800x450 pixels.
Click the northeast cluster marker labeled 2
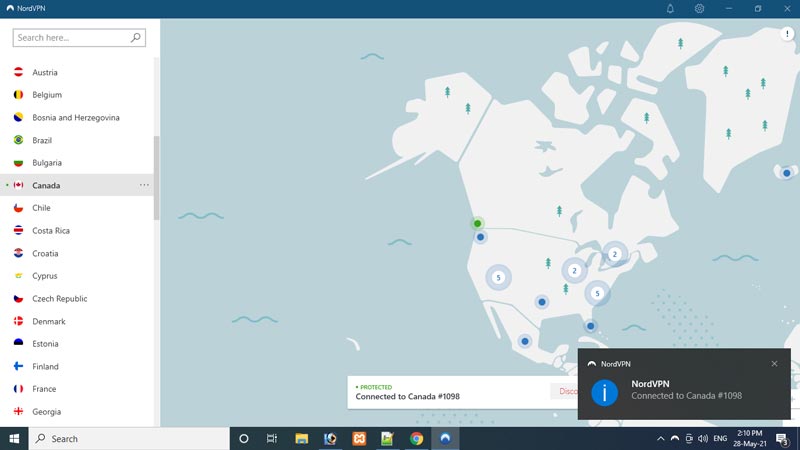point(615,254)
